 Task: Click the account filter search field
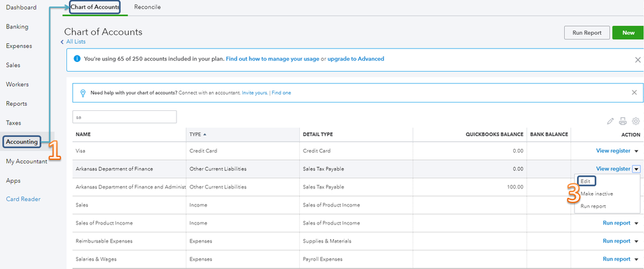(x=124, y=117)
